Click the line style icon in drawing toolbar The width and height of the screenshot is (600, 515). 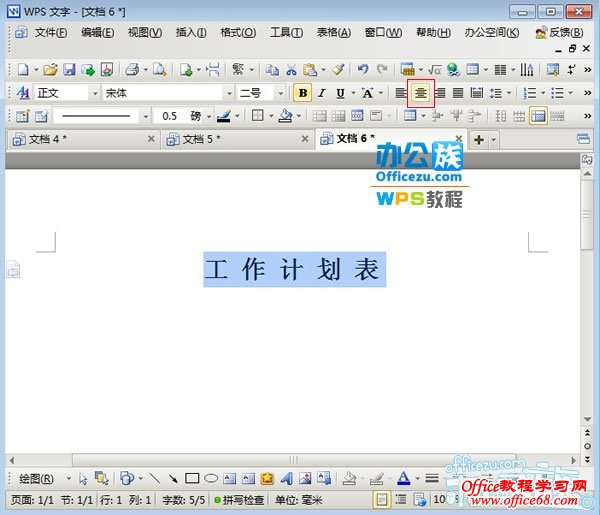click(432, 478)
